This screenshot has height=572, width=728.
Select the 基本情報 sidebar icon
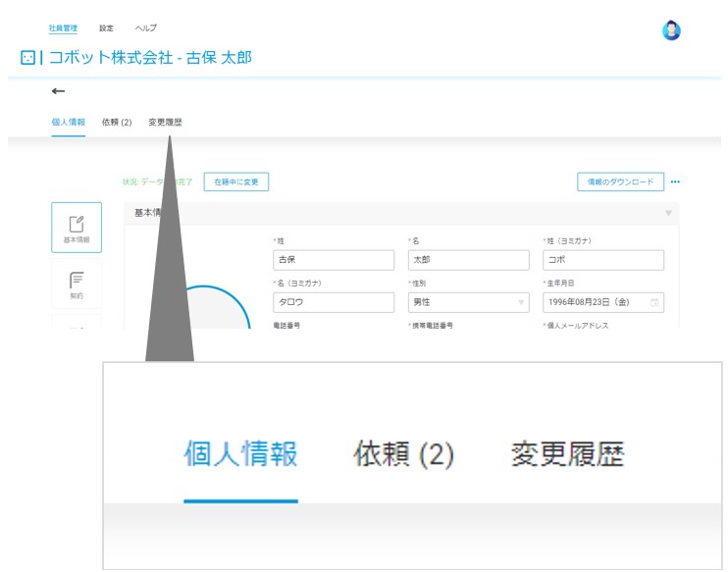point(77,228)
